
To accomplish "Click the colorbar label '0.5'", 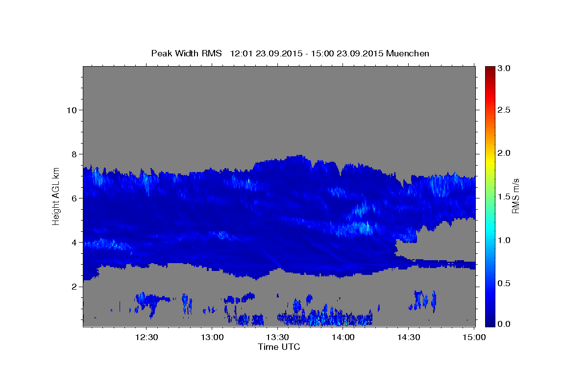I will click(x=504, y=283).
